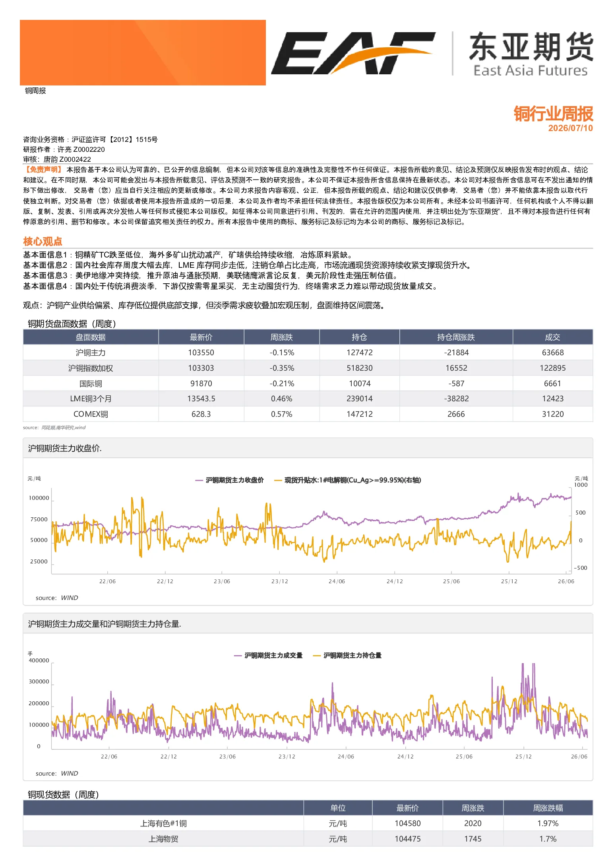
Task: Click the 铜期货盘面数据（周度） table title
Action: 72,324
